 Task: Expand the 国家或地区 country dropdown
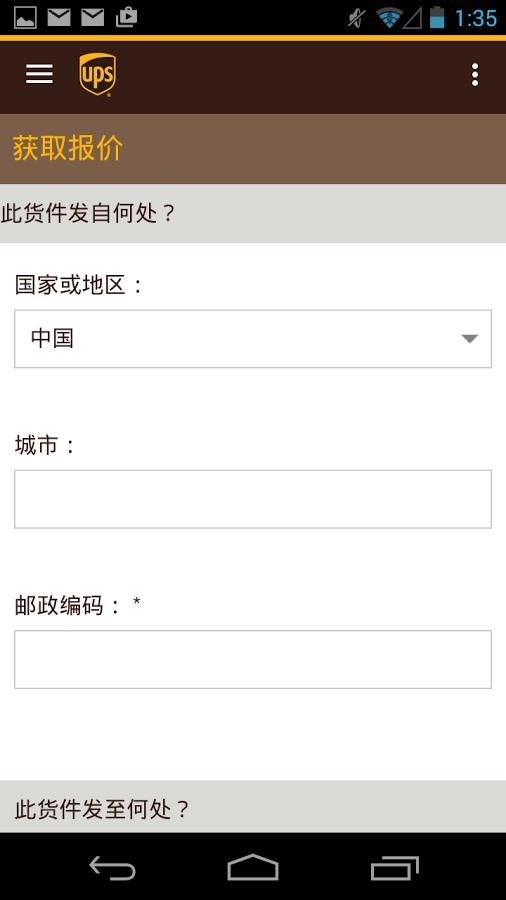point(253,339)
